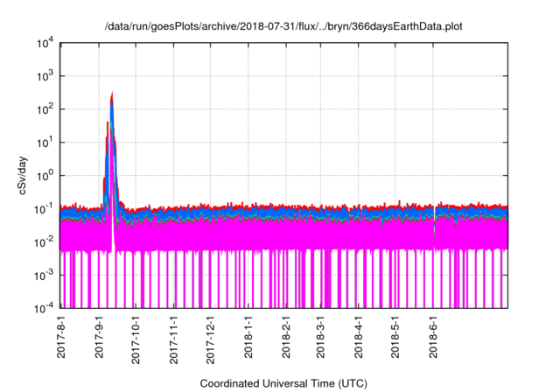Screen dimensions: 560x392
Task: Click the 10^4 y-axis tick label
Action: 44,44
